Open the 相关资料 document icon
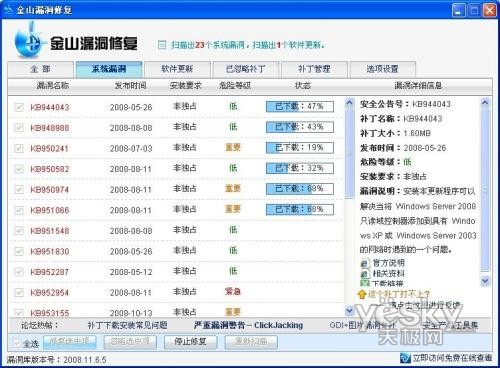Viewport: 500px width, 368px height. tap(365, 274)
